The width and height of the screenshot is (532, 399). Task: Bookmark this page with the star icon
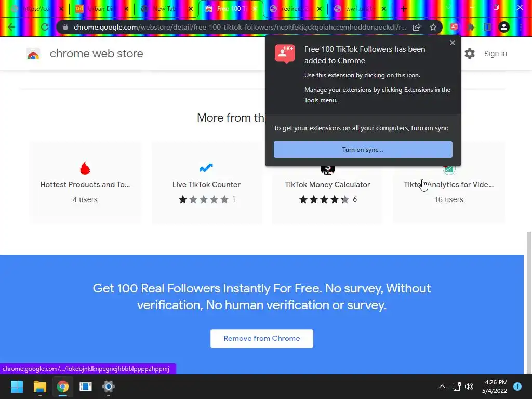(x=433, y=27)
